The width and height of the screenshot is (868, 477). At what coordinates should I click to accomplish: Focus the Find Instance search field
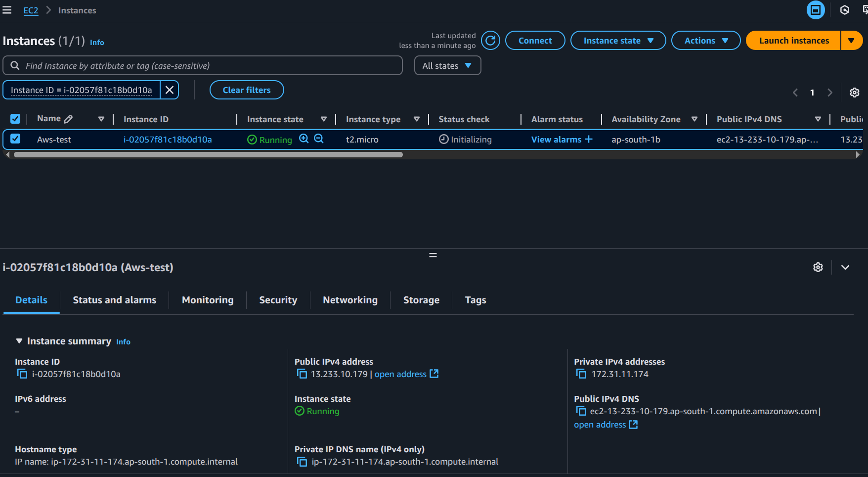pos(203,65)
